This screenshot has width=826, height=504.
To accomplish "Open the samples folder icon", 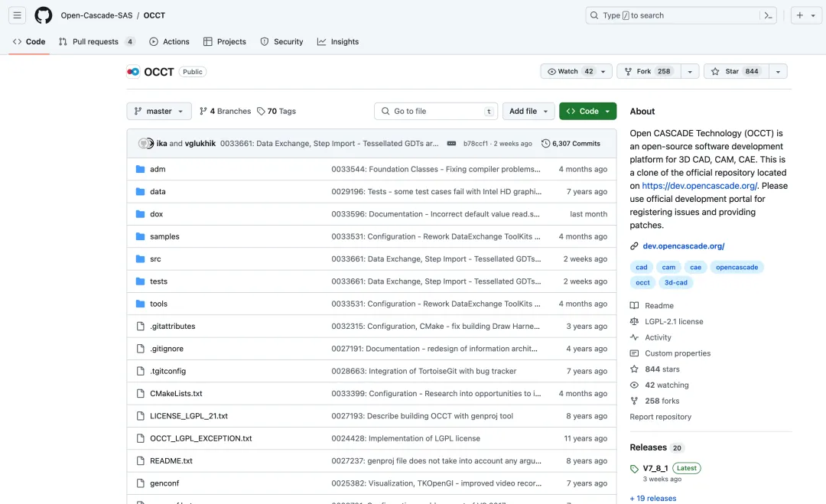I will point(140,236).
